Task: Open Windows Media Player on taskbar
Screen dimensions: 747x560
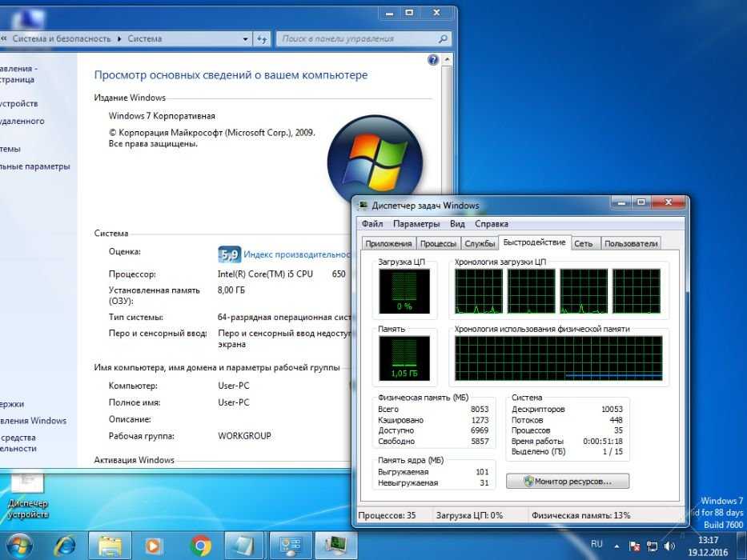Action: tap(154, 546)
